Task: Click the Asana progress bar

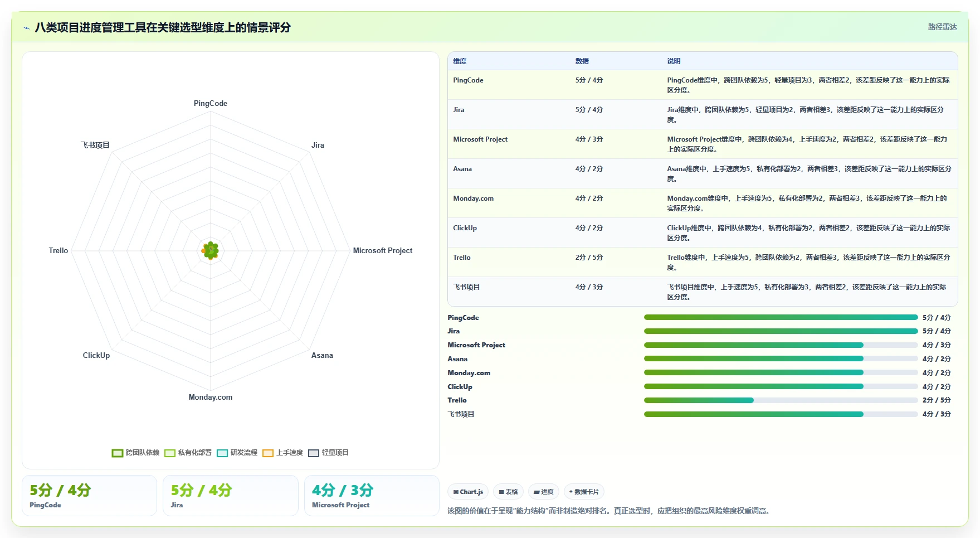Action: tap(781, 358)
